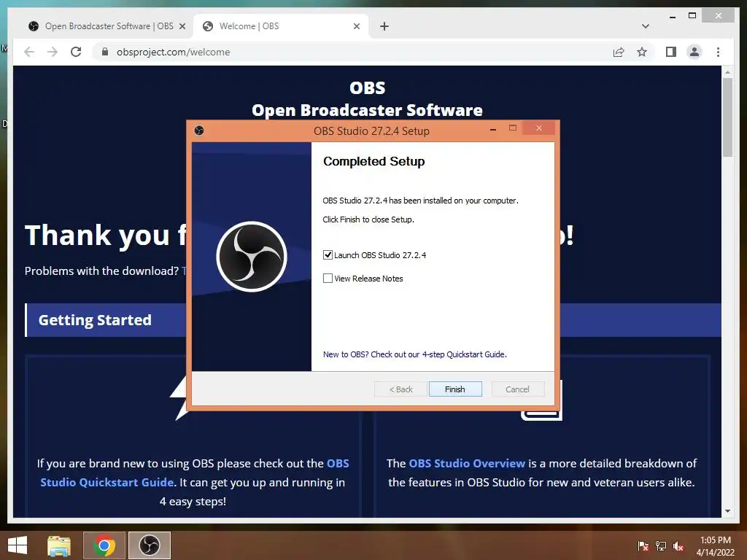Click the scroll down arrow on webpage
This screenshot has width=747, height=560.
point(727,511)
